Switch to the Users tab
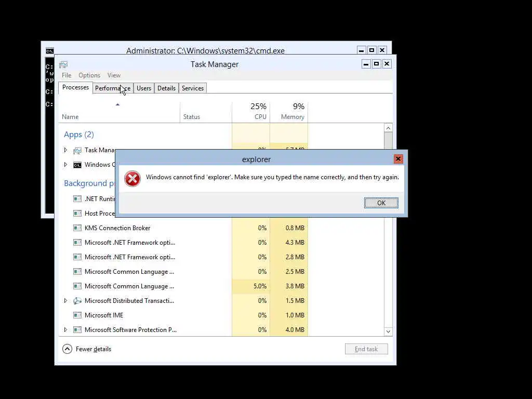 pos(144,88)
